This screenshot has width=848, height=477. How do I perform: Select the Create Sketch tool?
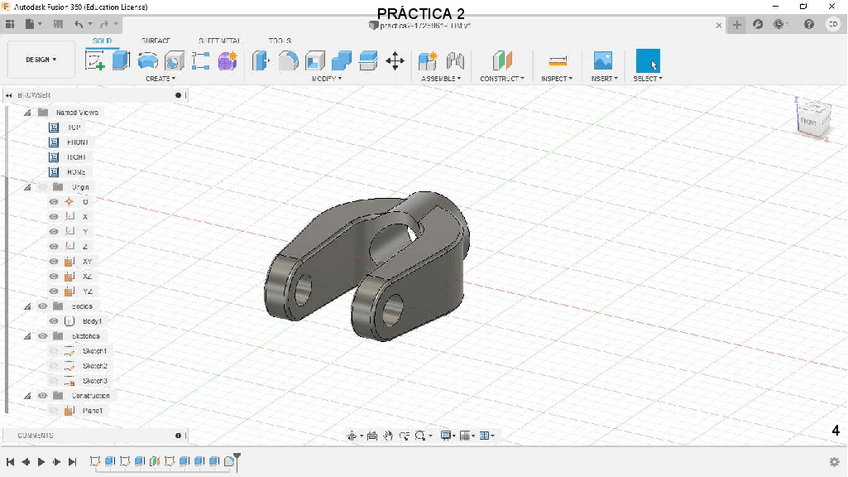click(x=95, y=61)
